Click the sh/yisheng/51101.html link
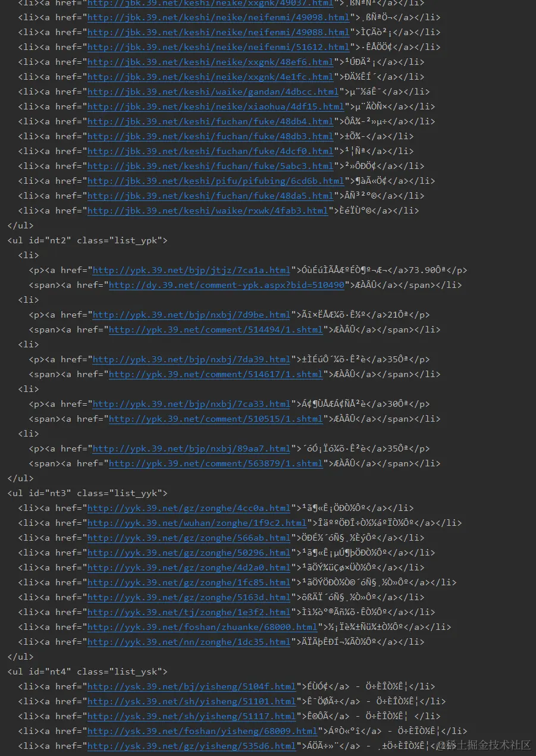 tap(192, 701)
